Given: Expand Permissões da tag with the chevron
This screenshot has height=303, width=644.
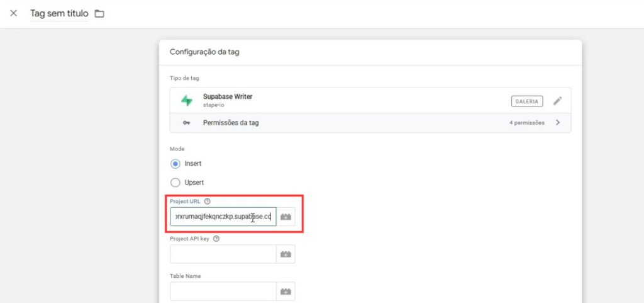Looking at the screenshot, I should [x=558, y=123].
